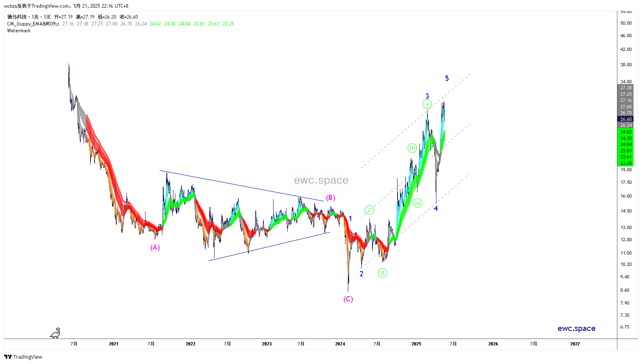
Task: Click the green 24.62 EMA price label
Action: (x=625, y=132)
